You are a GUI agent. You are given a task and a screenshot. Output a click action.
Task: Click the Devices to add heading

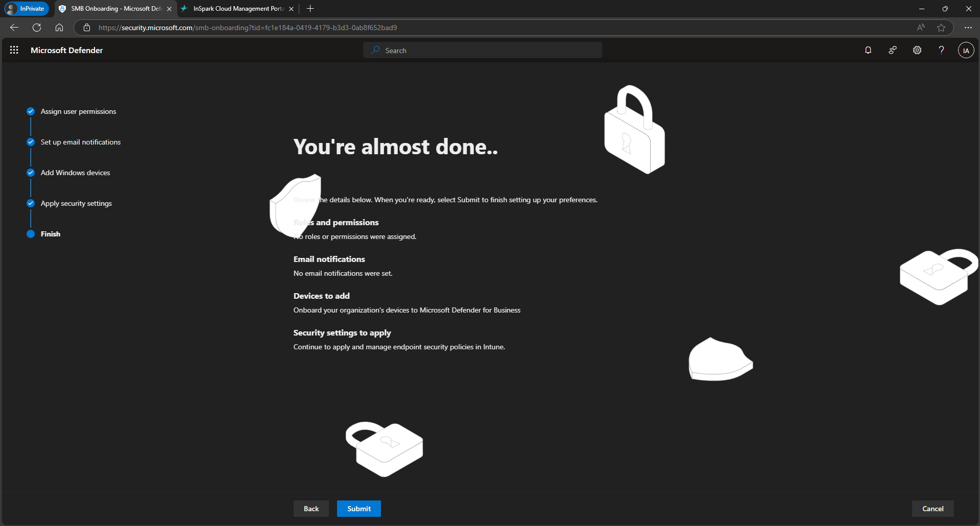click(321, 296)
